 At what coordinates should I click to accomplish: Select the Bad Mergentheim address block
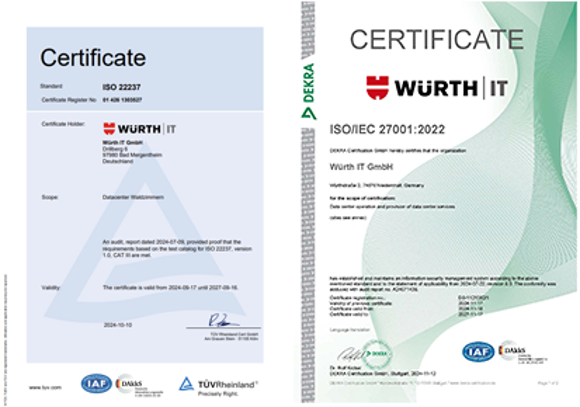tap(132, 152)
